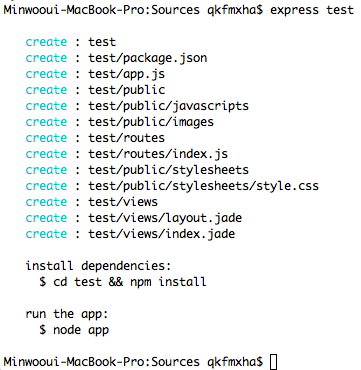This screenshot has height=370, width=361.
Task: Click the 'cd test && npm install' command
Action: click(130, 282)
